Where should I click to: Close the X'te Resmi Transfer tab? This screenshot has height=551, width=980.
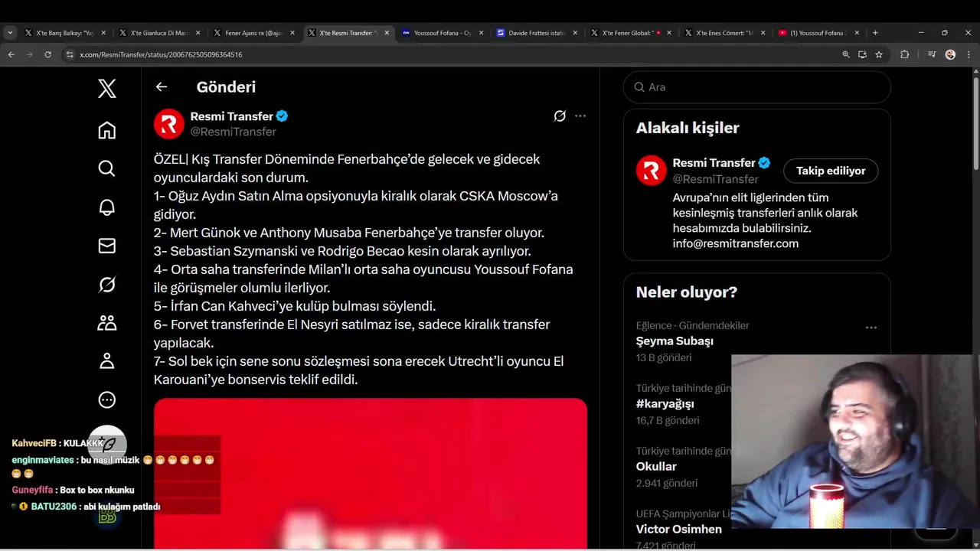pyautogui.click(x=387, y=33)
